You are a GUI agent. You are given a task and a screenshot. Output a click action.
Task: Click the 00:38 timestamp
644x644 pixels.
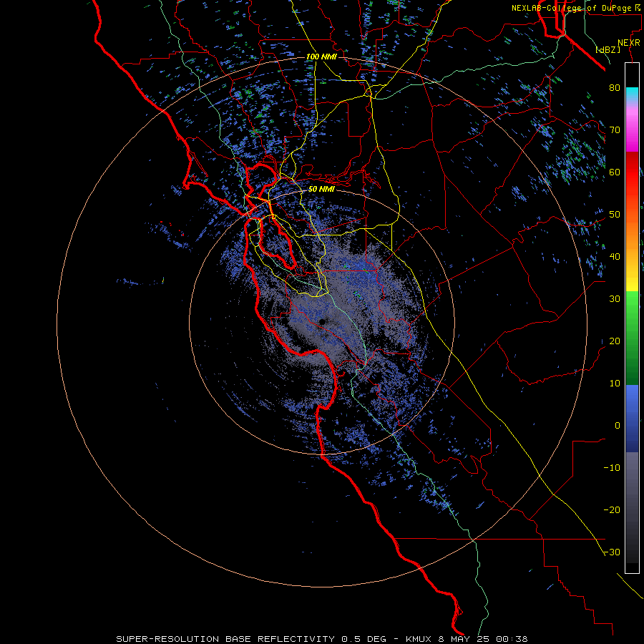(x=512, y=639)
